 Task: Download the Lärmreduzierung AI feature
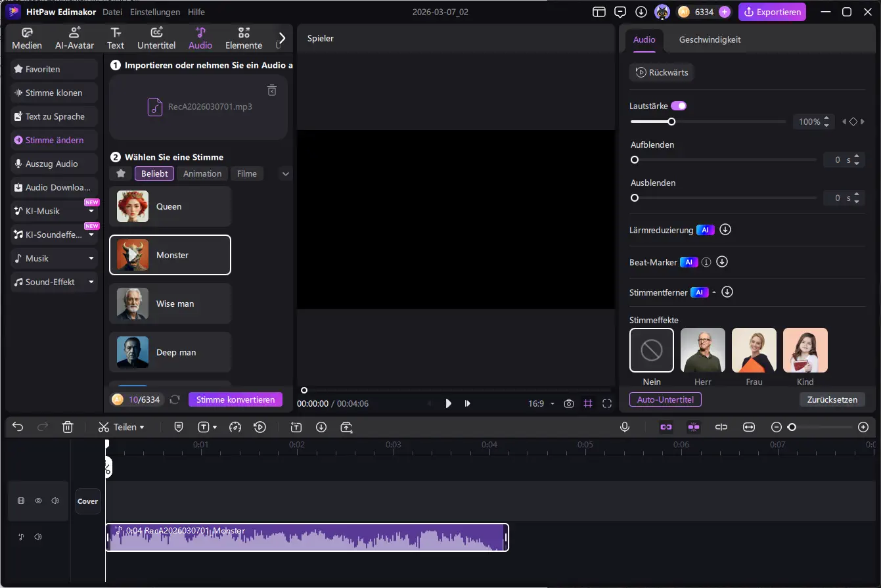[x=725, y=230]
